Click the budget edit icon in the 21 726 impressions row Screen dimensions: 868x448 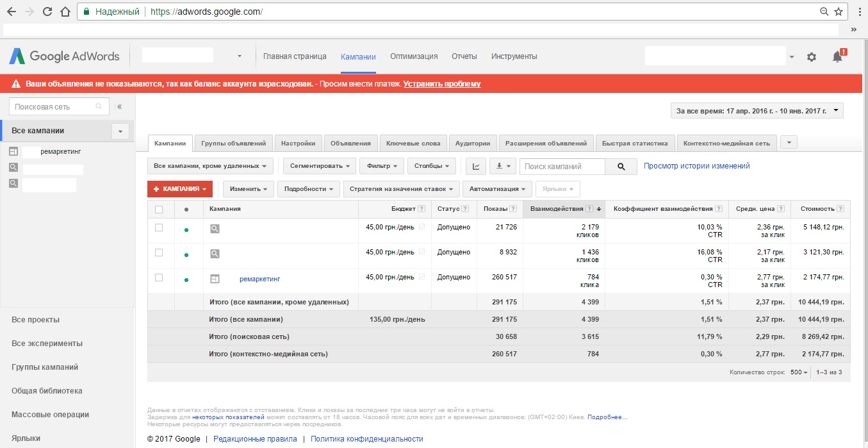[x=422, y=227]
